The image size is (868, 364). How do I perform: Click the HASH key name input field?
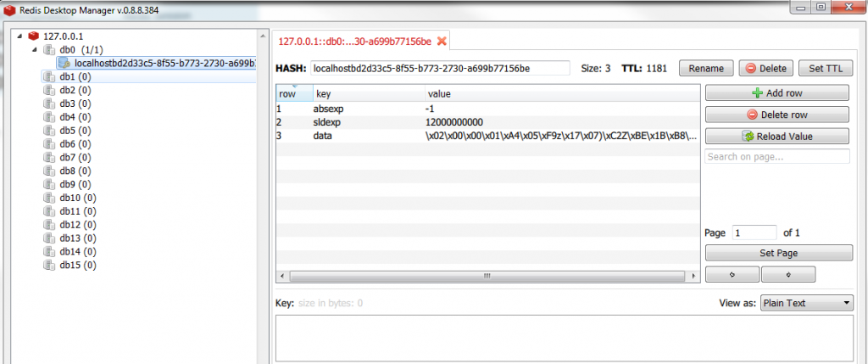click(x=440, y=68)
